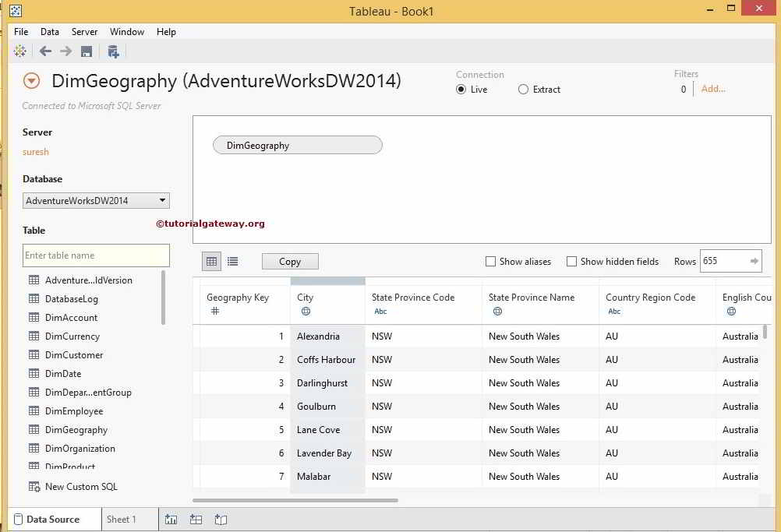This screenshot has width=781, height=532.
Task: Click the horizontal scrollbar under the data grid
Action: tap(295, 500)
